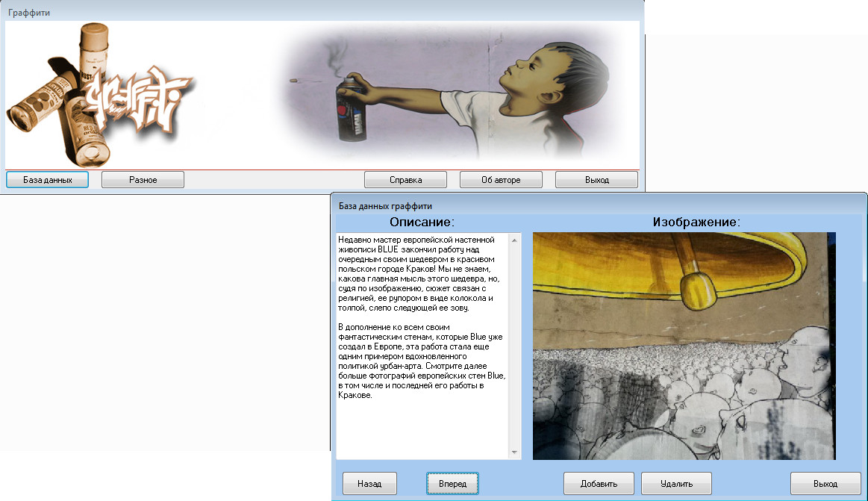Click the Граффити main window title

29,12
